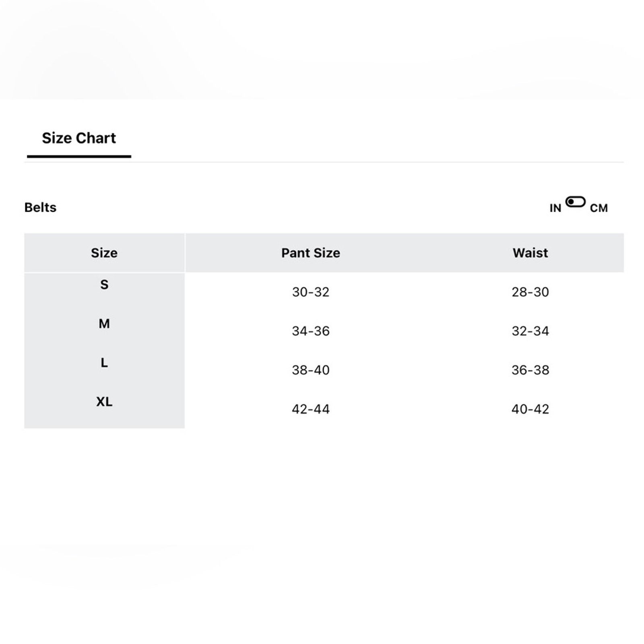The width and height of the screenshot is (644, 644).
Task: Click the 40-42 waist cell
Action: tap(530, 409)
